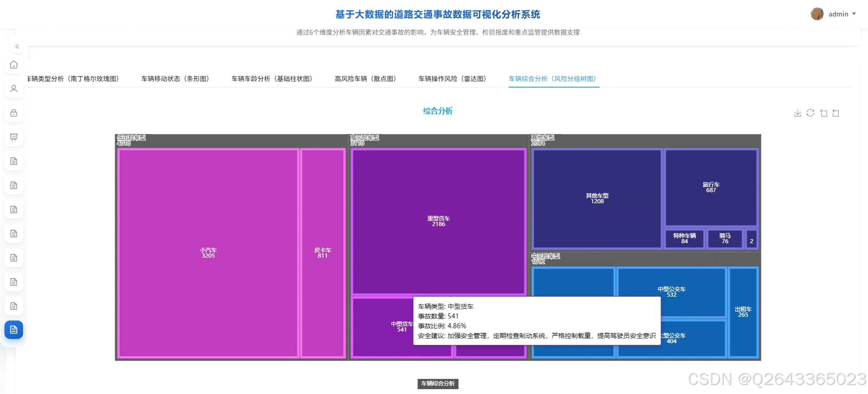The height and width of the screenshot is (394, 868).
Task: Open the 高风险车辆（散点图）tab
Action: pyautogui.click(x=365, y=78)
